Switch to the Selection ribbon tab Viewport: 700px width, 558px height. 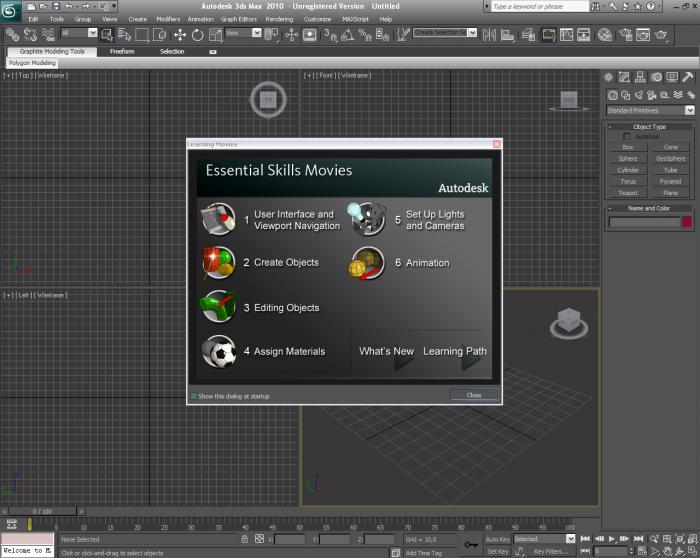click(172, 52)
